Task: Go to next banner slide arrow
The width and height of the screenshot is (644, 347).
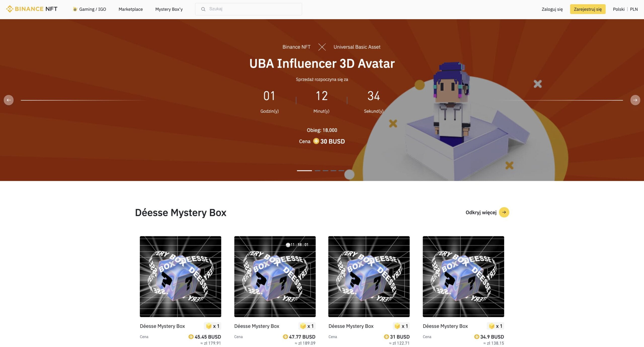Action: point(635,100)
